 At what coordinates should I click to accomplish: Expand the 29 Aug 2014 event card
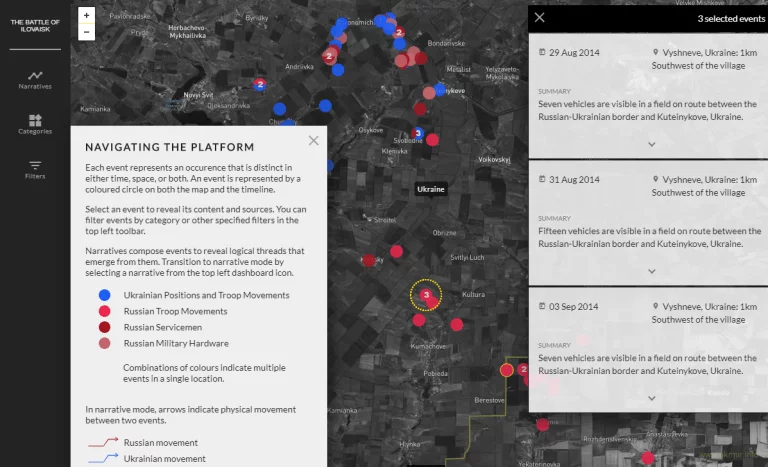[x=651, y=144]
